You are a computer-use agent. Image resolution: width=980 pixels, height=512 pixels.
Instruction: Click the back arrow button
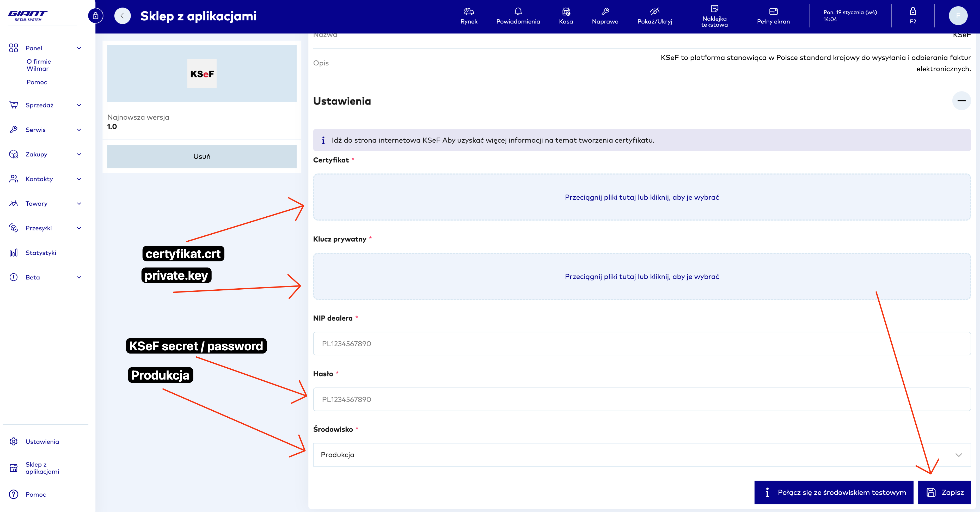123,16
